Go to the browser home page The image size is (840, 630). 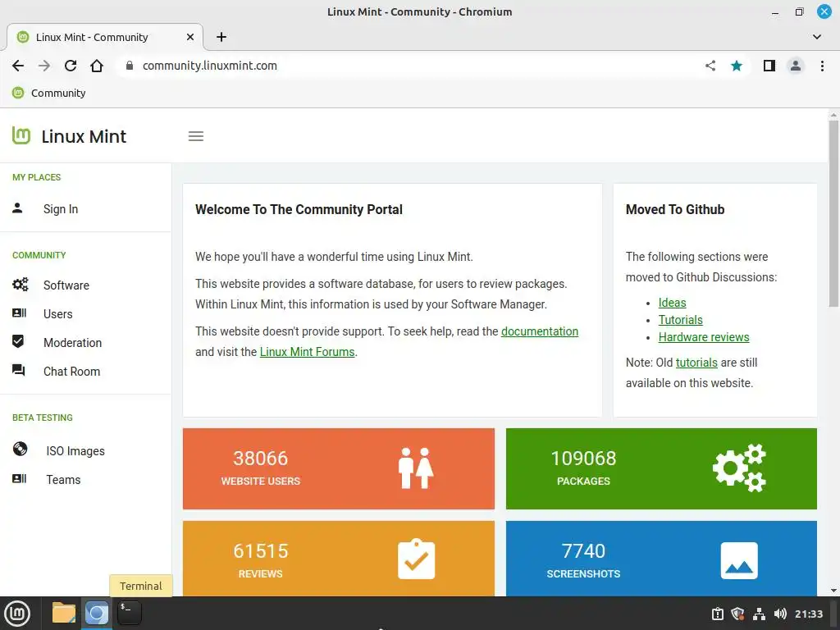click(97, 66)
